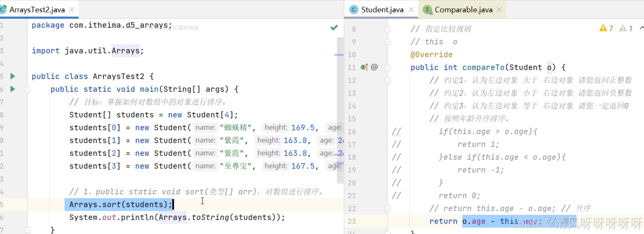This screenshot has width=644, height=234.
Task: Click the vertical scrollbar of the ArraysTest2 editor
Action: click(x=340, y=110)
